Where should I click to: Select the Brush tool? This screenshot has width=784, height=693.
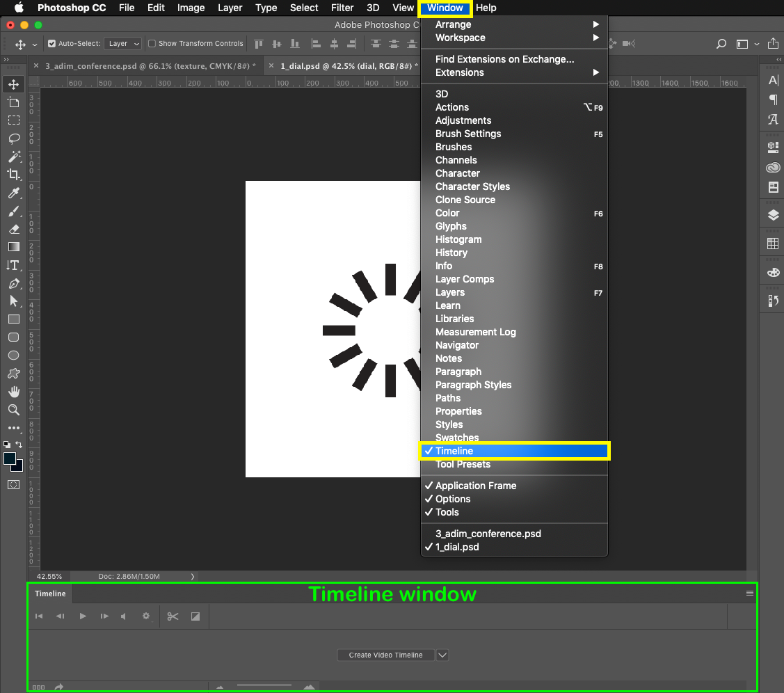click(13, 211)
